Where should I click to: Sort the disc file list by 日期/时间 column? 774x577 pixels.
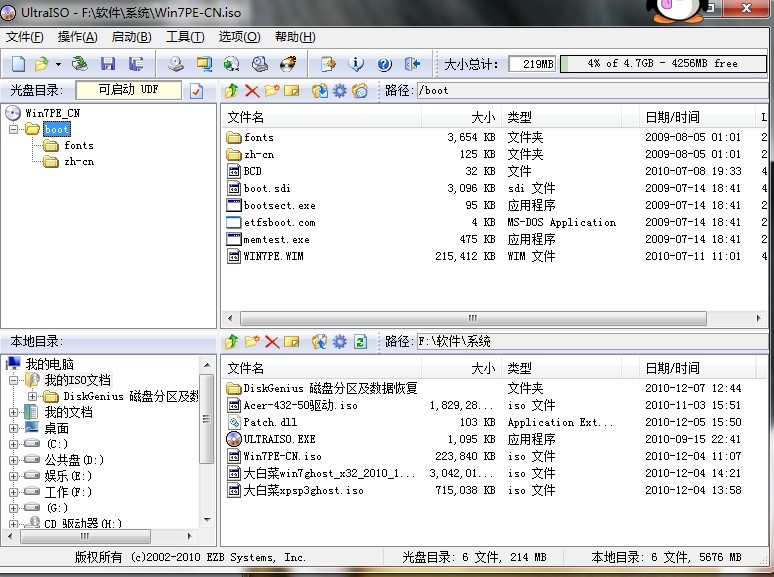click(x=697, y=117)
